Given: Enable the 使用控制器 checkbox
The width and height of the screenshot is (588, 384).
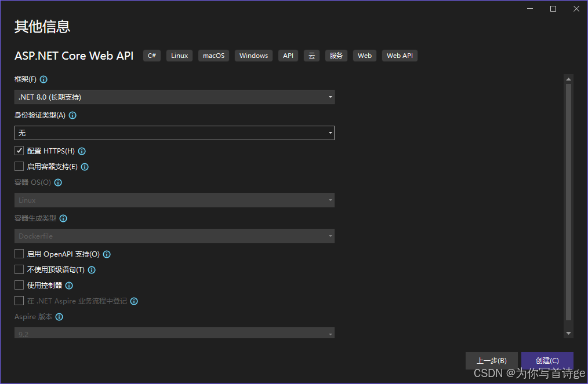Looking at the screenshot, I should pyautogui.click(x=19, y=285).
